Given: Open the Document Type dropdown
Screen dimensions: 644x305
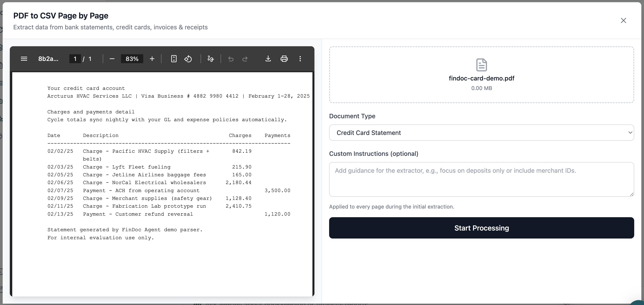Looking at the screenshot, I should (481, 133).
